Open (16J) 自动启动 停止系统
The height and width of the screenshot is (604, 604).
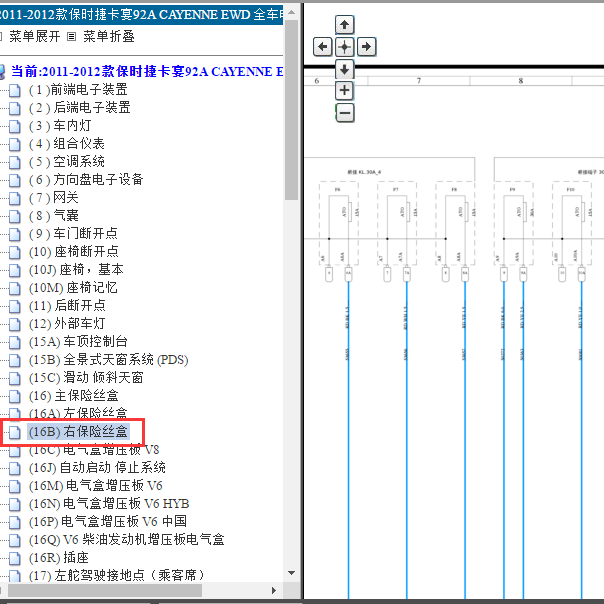pos(97,468)
